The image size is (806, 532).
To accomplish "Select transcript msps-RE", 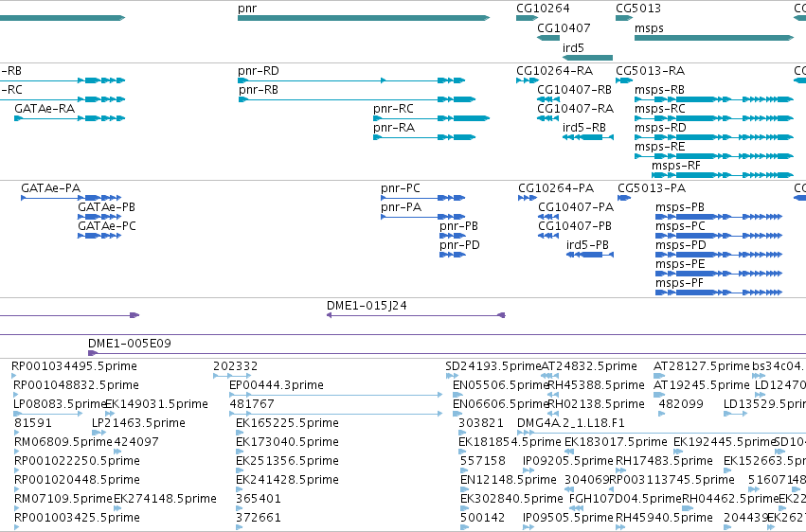I will 714,156.
